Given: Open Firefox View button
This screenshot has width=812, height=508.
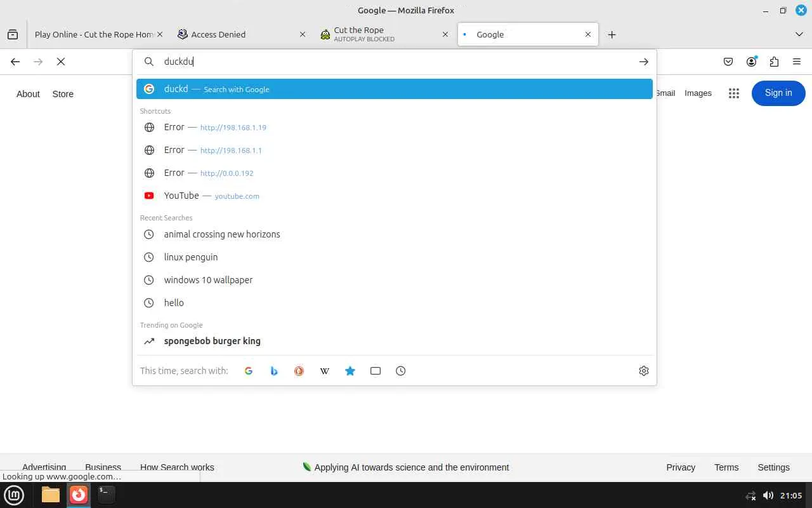Looking at the screenshot, I should (13, 34).
